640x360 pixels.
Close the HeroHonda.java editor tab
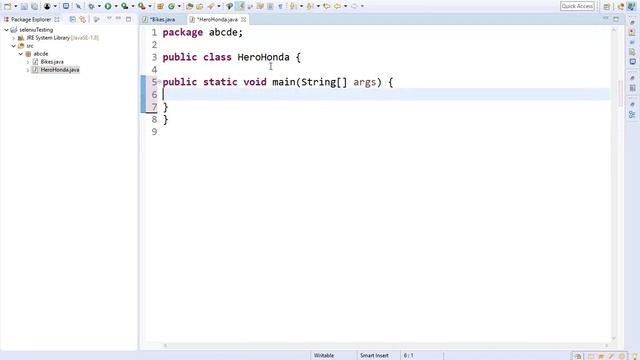[x=244, y=19]
